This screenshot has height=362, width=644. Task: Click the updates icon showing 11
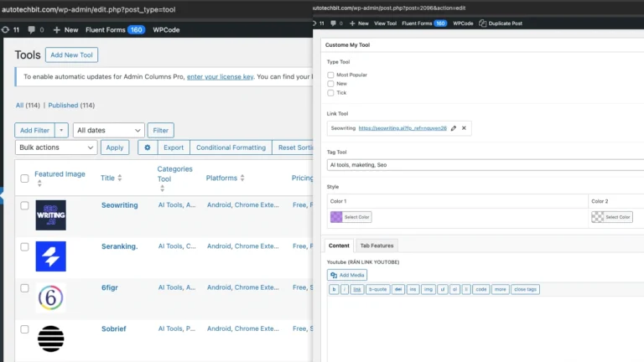[x=12, y=29]
